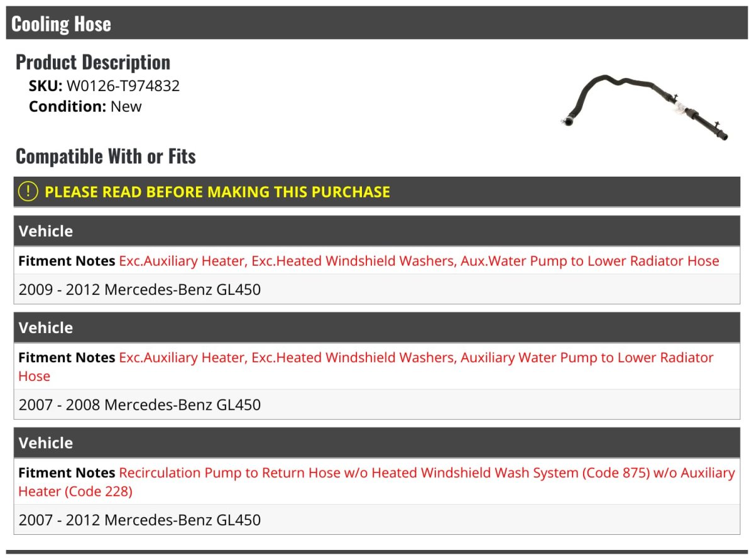Screen dimensions: 754x560
Task: Click the PLEASE READ BEFORE MAKING THIS PURCHASE banner
Action: pos(217,192)
